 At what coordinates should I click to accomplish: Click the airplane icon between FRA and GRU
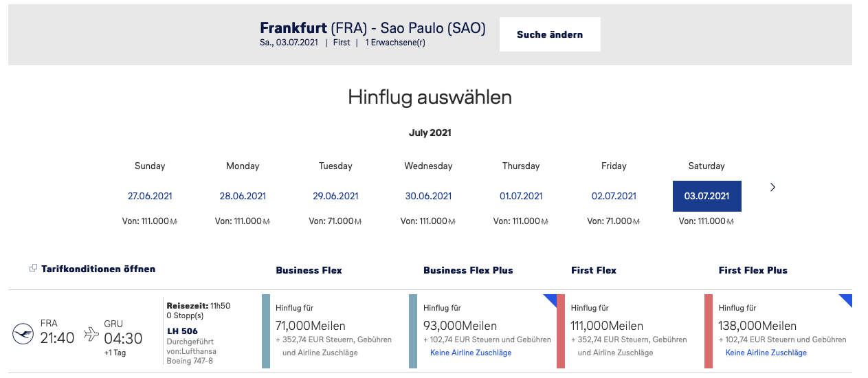click(x=91, y=335)
